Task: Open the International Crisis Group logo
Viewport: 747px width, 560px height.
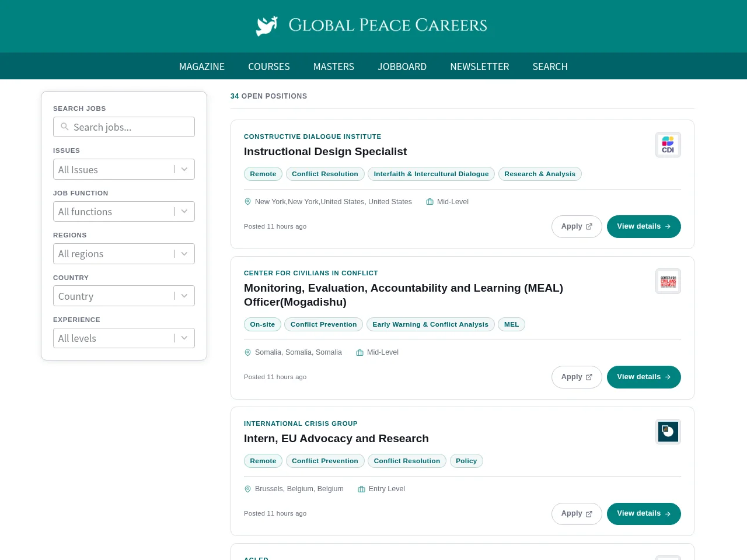Action: click(668, 432)
